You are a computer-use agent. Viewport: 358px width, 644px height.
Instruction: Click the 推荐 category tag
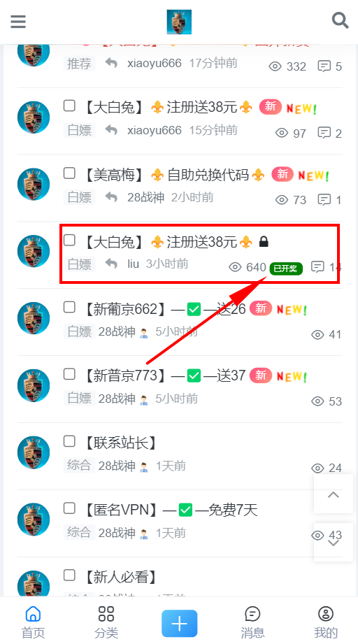click(79, 64)
